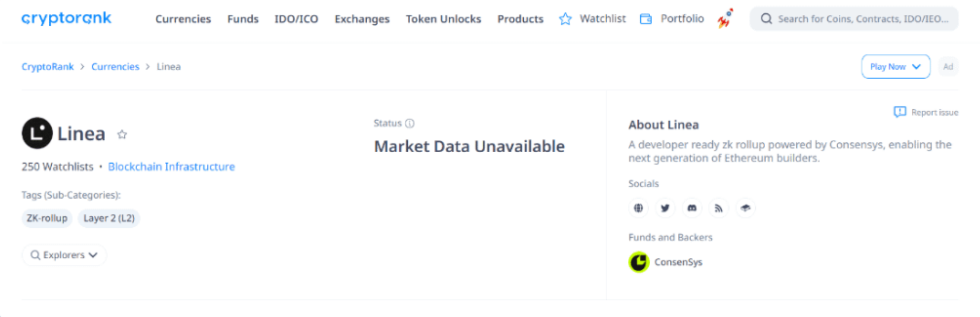
Task: Click the graduation cap docs icon
Action: pos(745,208)
